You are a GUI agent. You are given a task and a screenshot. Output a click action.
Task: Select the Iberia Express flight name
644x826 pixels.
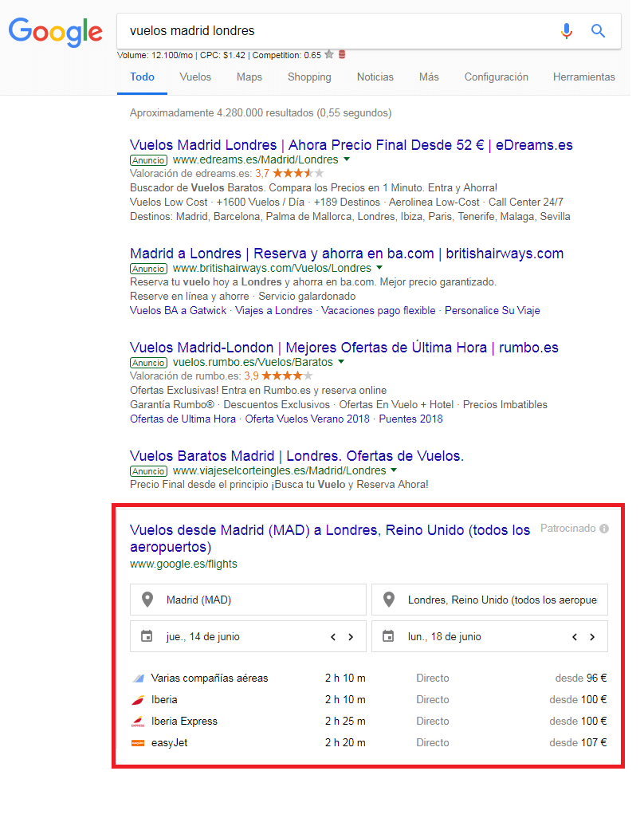[x=184, y=722]
